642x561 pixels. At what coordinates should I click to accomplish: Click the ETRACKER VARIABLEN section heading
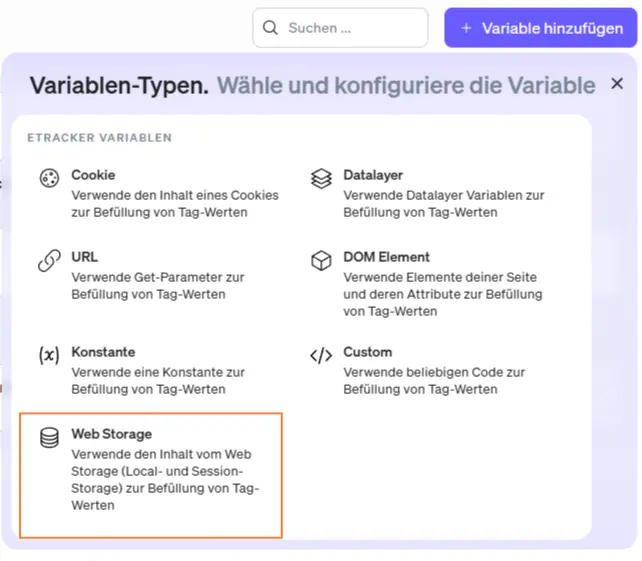[99, 138]
